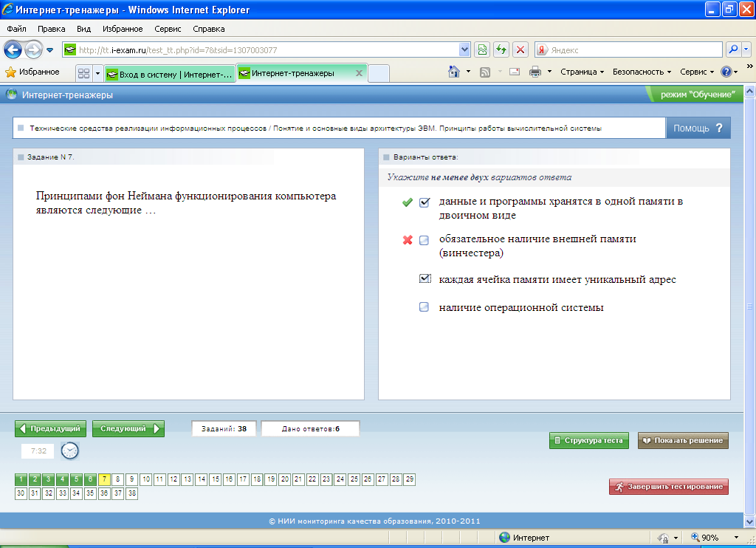Check наличие операционной системы option

(x=424, y=306)
